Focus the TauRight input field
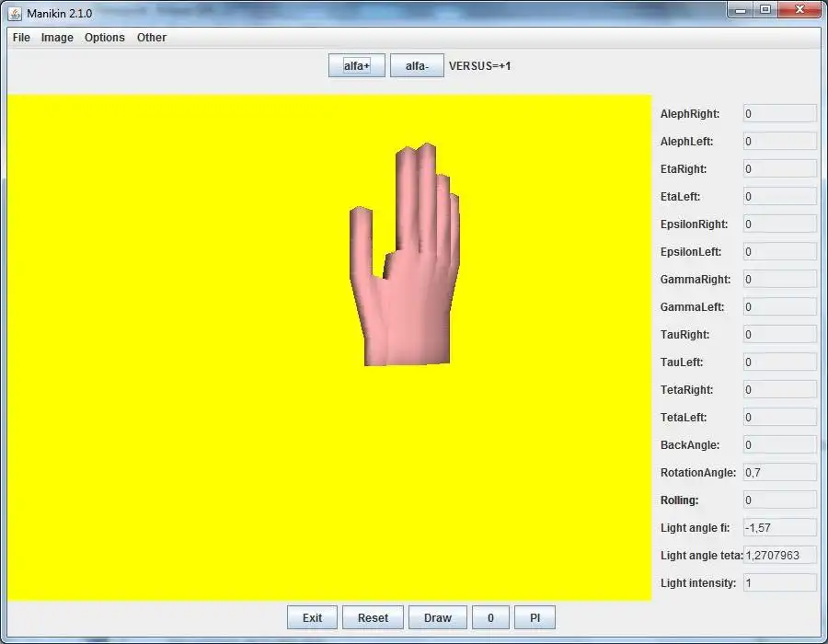 (x=780, y=335)
